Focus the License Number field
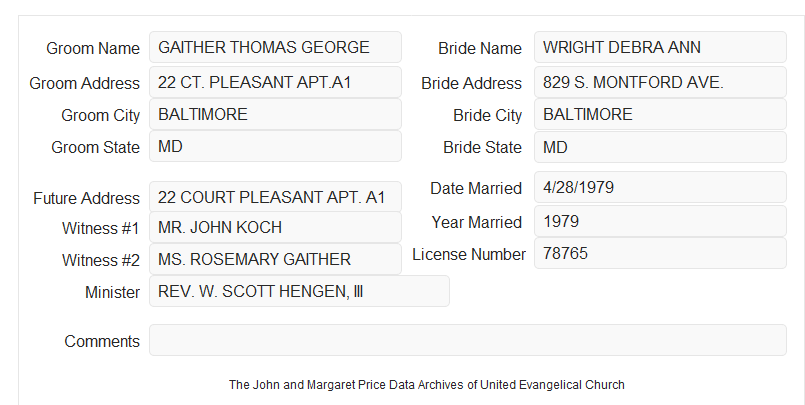The height and width of the screenshot is (405, 805). click(x=660, y=253)
